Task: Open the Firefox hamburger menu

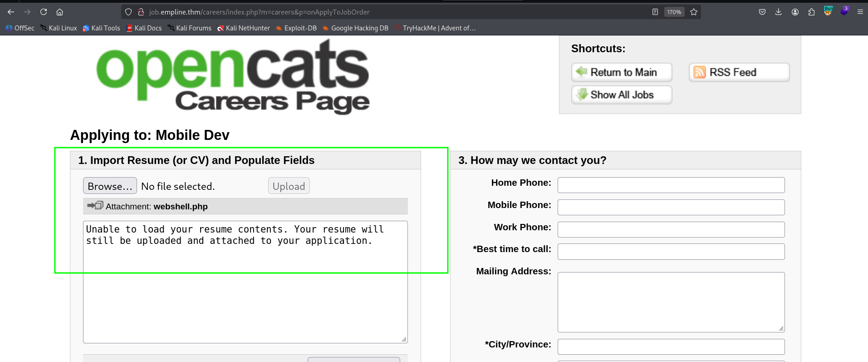Action: pyautogui.click(x=860, y=12)
